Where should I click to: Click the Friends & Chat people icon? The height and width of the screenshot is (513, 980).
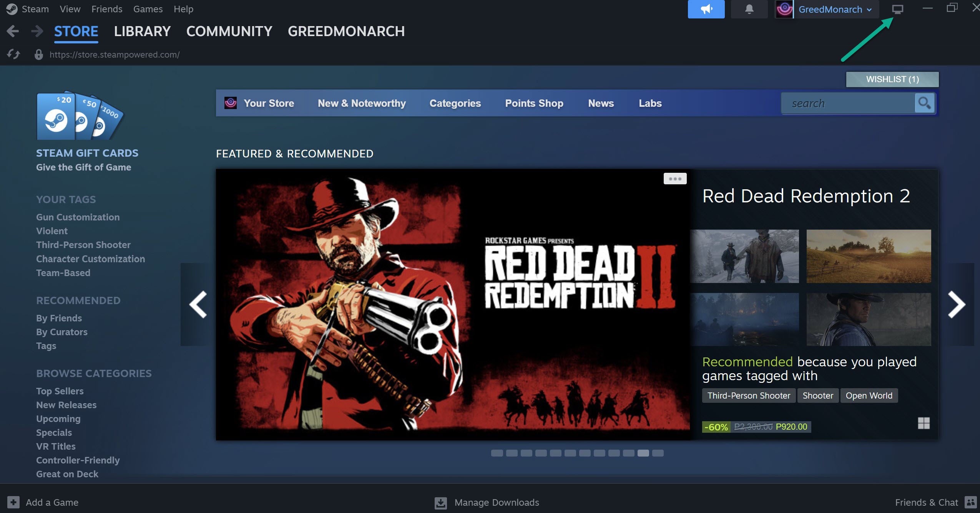(970, 502)
